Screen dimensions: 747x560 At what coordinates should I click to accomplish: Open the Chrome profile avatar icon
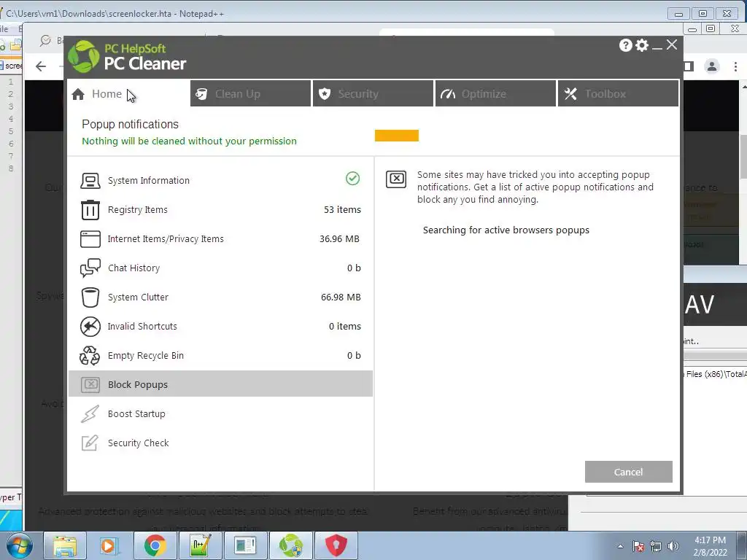click(712, 66)
